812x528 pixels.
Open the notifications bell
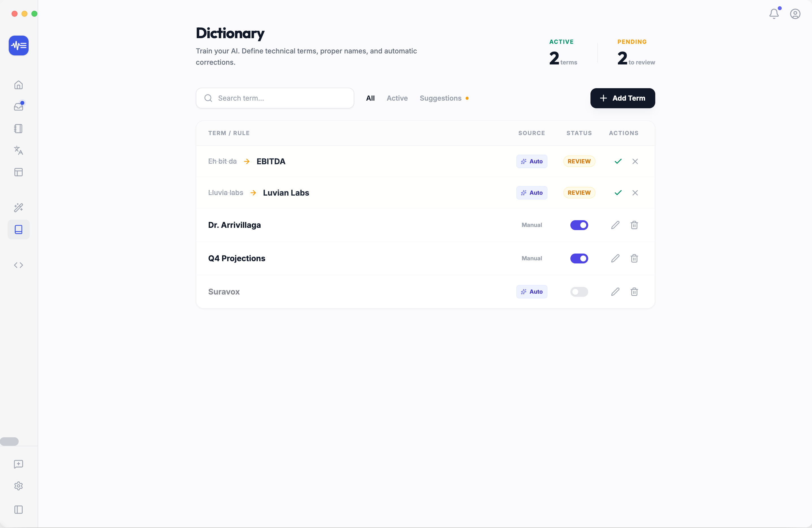774,14
